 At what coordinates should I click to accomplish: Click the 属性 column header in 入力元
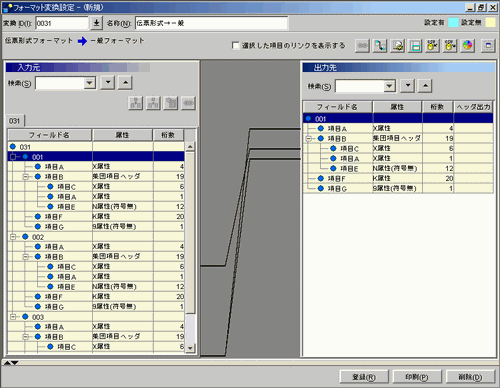click(x=122, y=135)
